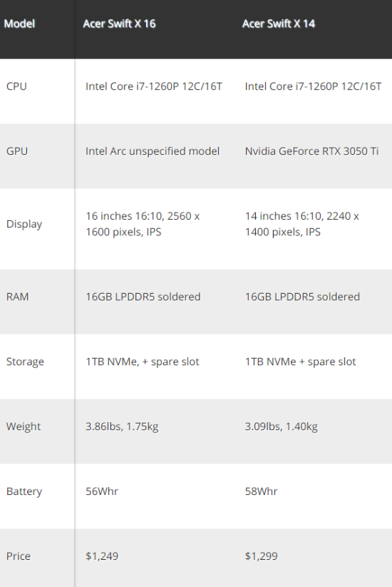Click the RAM row label
This screenshot has width=392, height=587.
coord(17,297)
